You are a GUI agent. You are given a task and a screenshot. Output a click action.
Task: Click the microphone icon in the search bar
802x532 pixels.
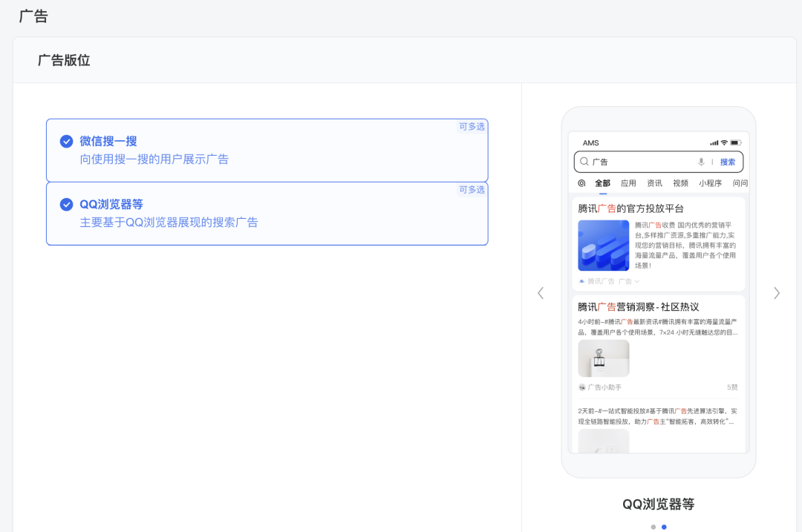tap(700, 162)
